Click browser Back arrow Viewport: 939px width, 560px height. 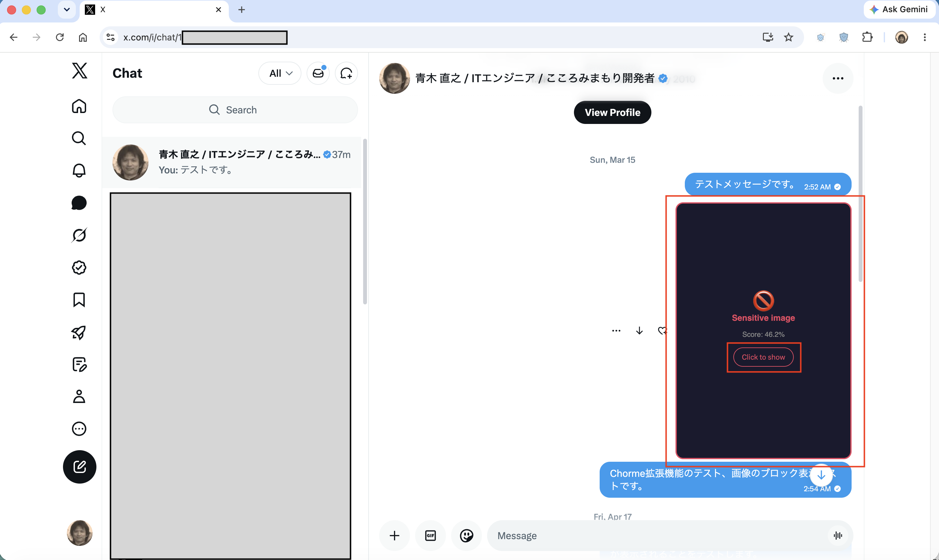click(x=13, y=37)
